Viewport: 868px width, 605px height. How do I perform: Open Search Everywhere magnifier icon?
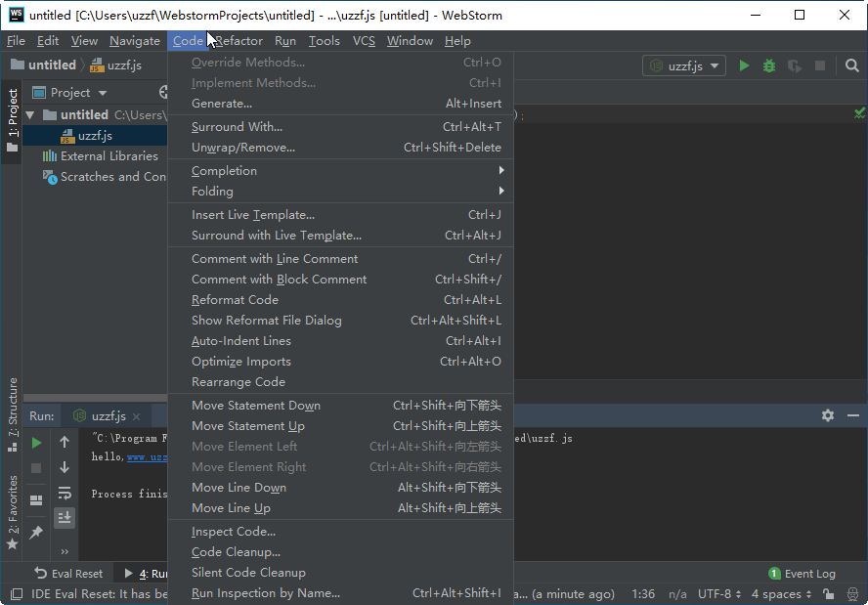pyautogui.click(x=852, y=65)
